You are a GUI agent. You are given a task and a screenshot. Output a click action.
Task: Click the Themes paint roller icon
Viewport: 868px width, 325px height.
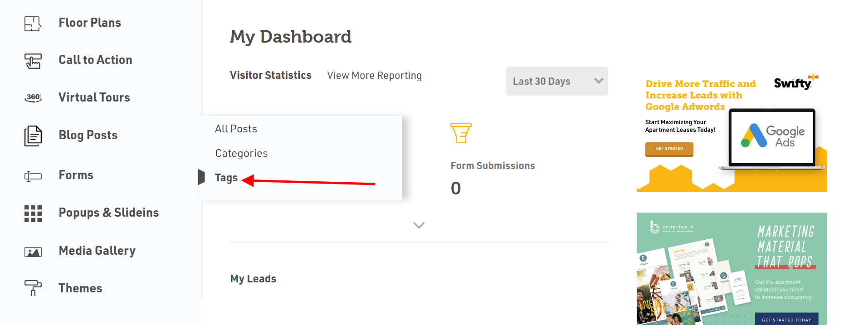pyautogui.click(x=33, y=288)
